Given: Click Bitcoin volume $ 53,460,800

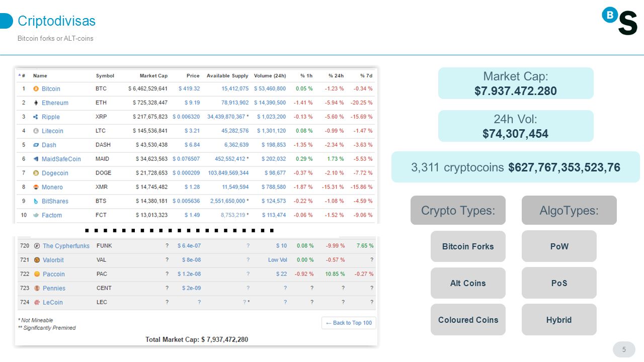Looking at the screenshot, I should click(x=270, y=88).
